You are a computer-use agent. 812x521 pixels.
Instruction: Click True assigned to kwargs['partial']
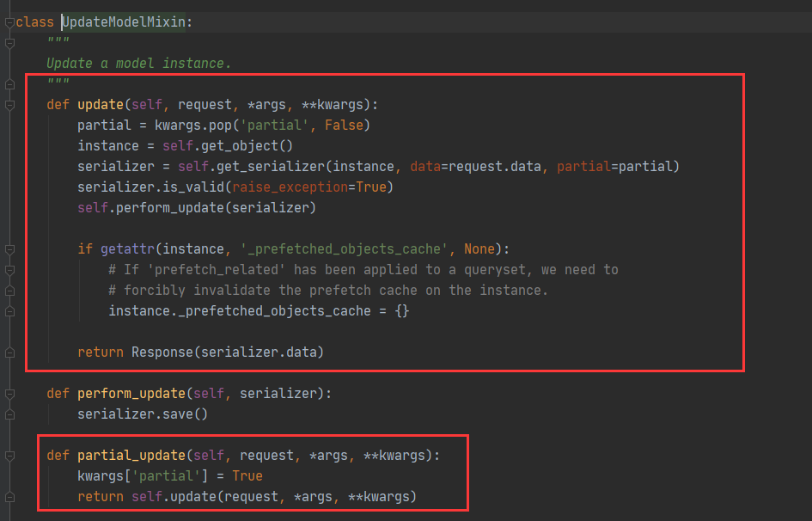pyautogui.click(x=247, y=476)
